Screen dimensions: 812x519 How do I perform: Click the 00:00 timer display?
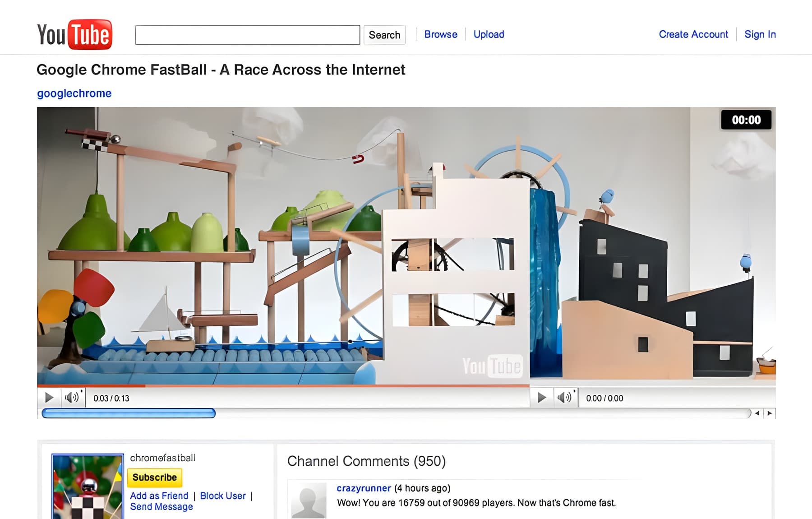(x=746, y=120)
